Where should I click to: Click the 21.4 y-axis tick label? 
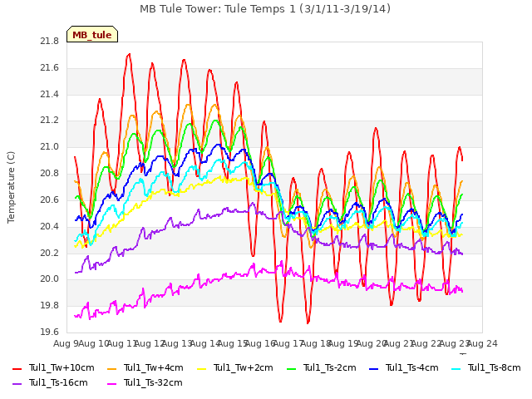click(50, 94)
